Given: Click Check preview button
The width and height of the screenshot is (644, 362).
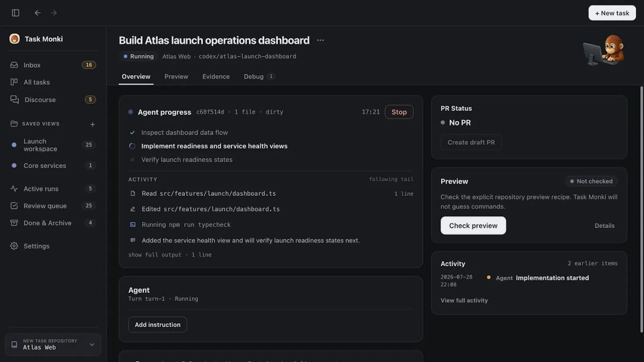Looking at the screenshot, I should [x=473, y=226].
